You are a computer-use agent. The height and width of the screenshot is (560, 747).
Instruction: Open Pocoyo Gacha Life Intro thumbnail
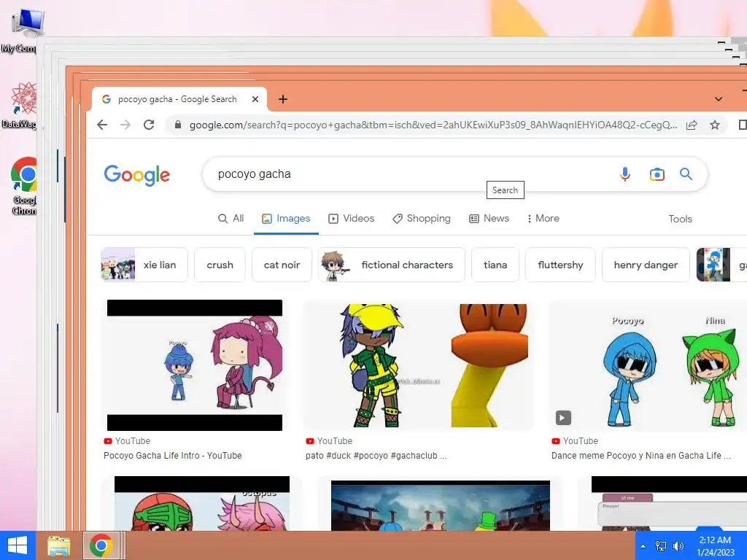pyautogui.click(x=195, y=365)
